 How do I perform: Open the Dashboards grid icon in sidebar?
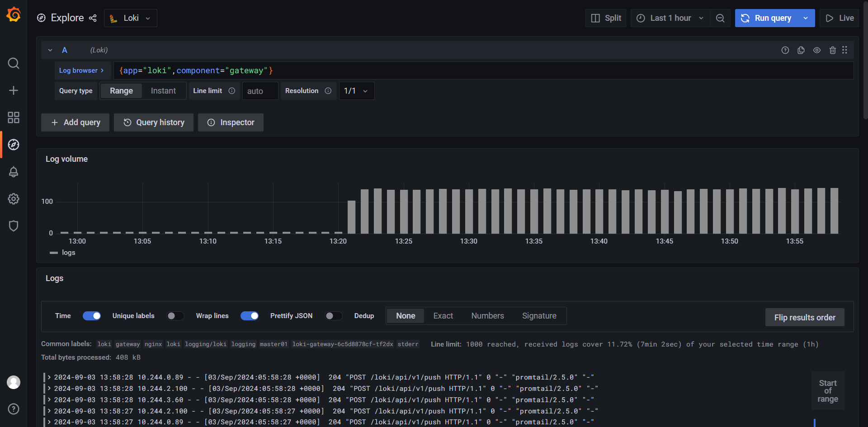coord(14,117)
